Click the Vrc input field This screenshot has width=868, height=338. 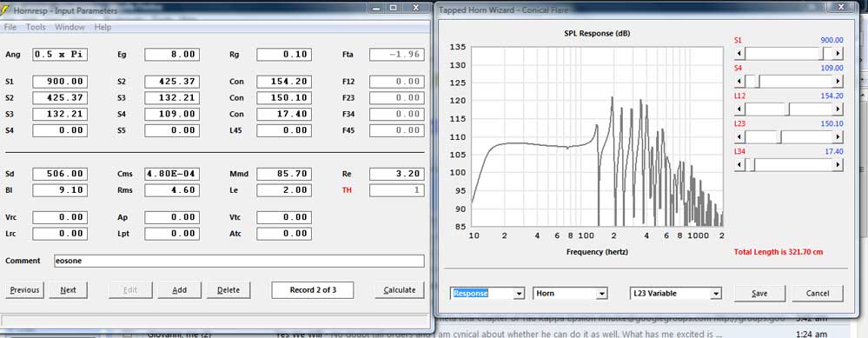tap(60, 217)
